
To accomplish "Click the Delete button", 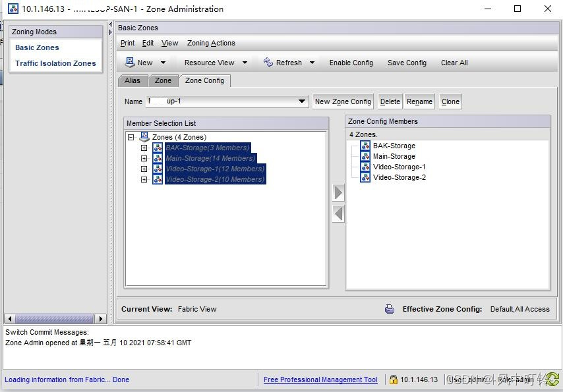I will pos(390,101).
